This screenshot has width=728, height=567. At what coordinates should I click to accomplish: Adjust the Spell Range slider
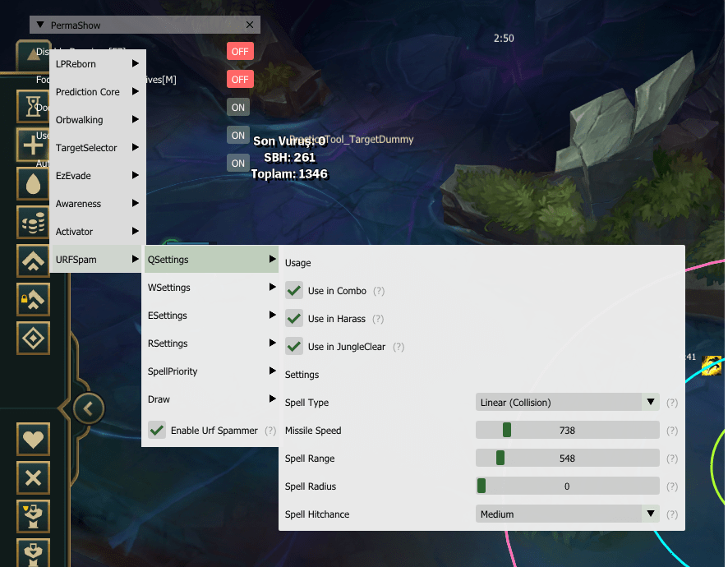point(567,458)
